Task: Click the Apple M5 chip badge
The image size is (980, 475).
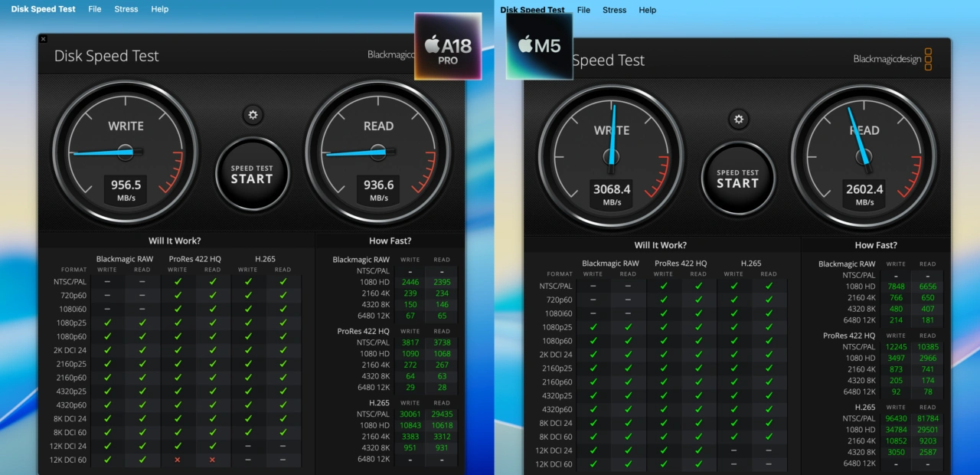Action: coord(540,46)
